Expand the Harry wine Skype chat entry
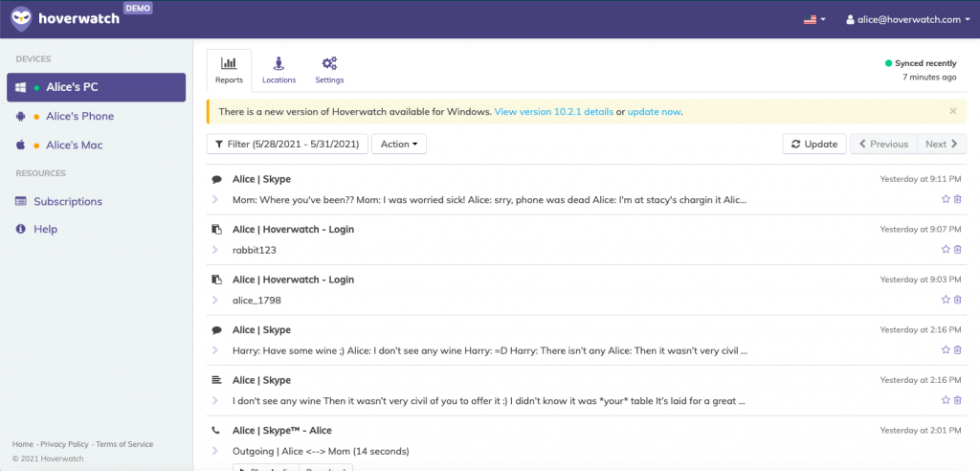Screen dimensions: 980x471 click(215, 350)
